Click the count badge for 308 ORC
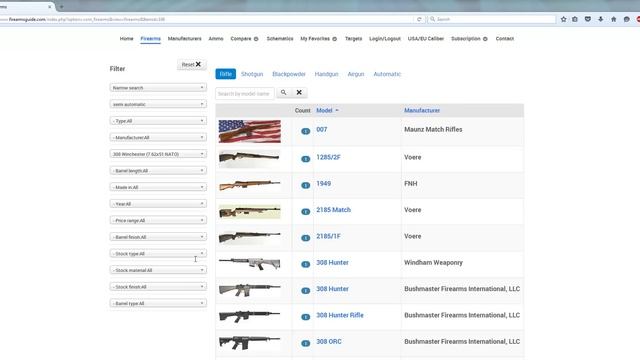The image size is (640, 360). click(305, 343)
